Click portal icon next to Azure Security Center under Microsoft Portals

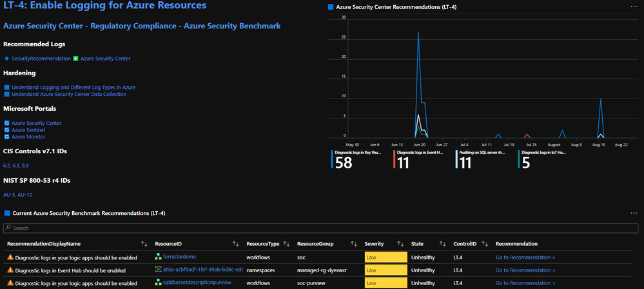(6, 123)
